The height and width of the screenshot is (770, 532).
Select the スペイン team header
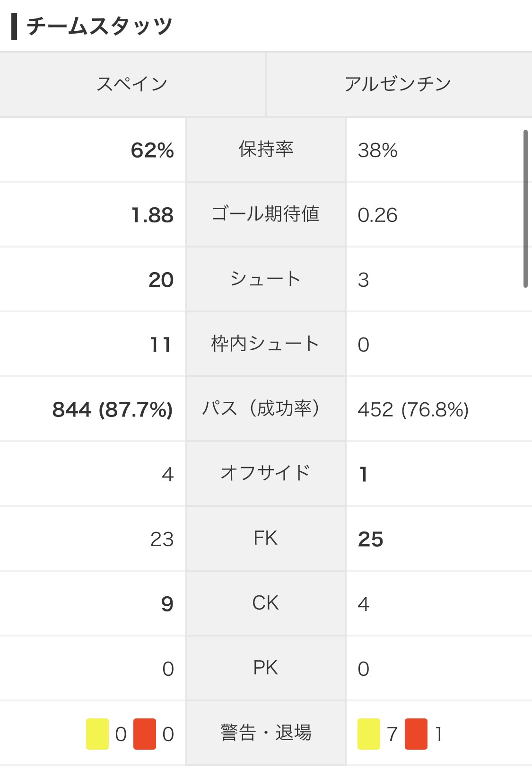pos(132,84)
